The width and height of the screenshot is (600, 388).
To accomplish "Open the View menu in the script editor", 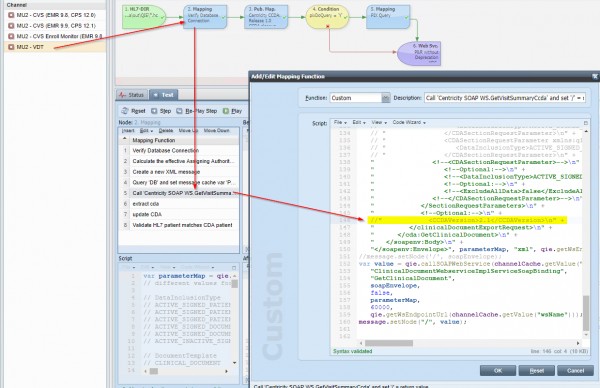I will click(x=379, y=122).
